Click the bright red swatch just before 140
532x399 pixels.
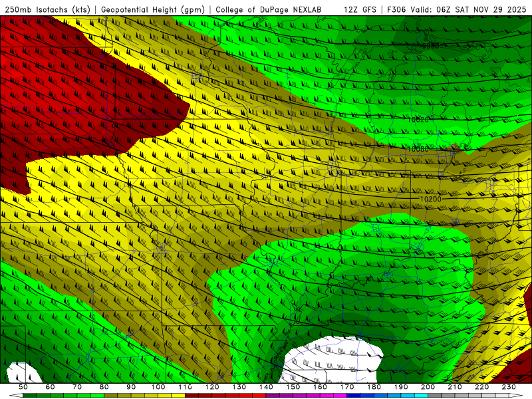[x=259, y=395]
